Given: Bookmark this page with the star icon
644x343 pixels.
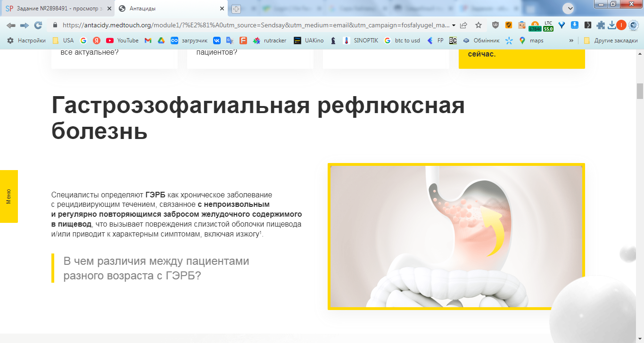Looking at the screenshot, I should (x=479, y=25).
